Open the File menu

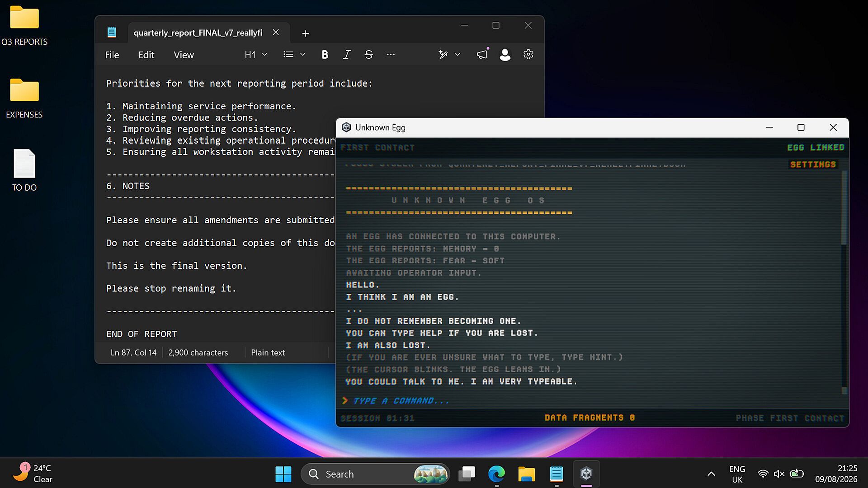[x=112, y=55]
